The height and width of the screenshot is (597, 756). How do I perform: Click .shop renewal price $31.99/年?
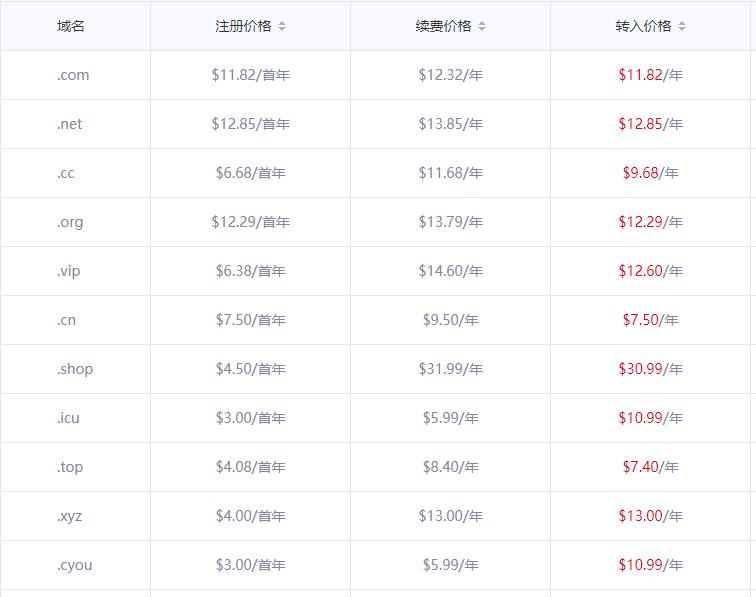click(451, 369)
